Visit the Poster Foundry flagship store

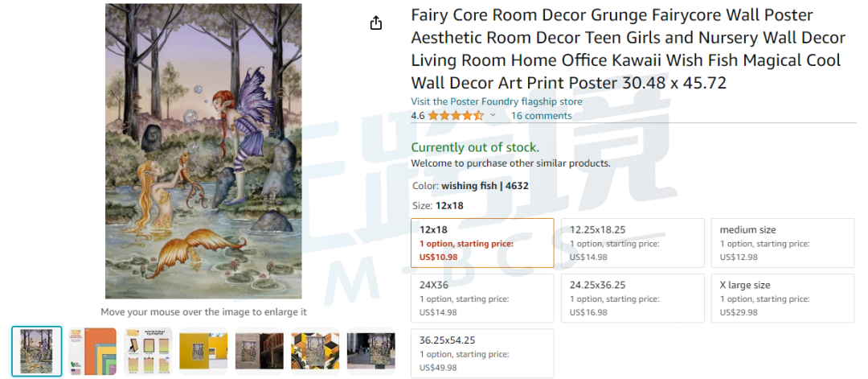point(497,102)
